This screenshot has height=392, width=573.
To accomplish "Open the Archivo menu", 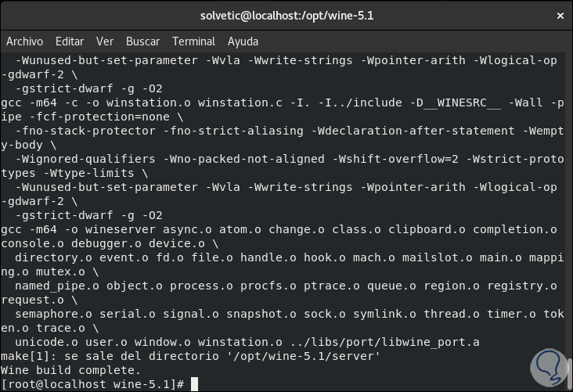I will click(x=24, y=41).
